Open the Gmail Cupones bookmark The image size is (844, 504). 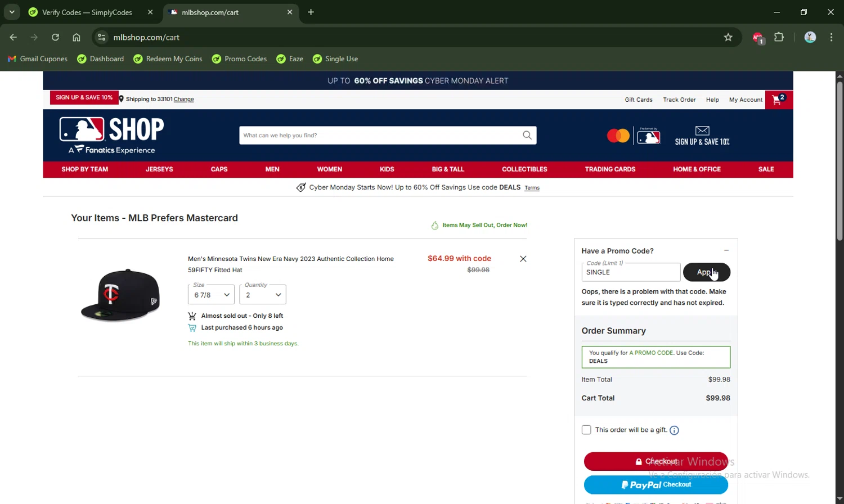37,58
